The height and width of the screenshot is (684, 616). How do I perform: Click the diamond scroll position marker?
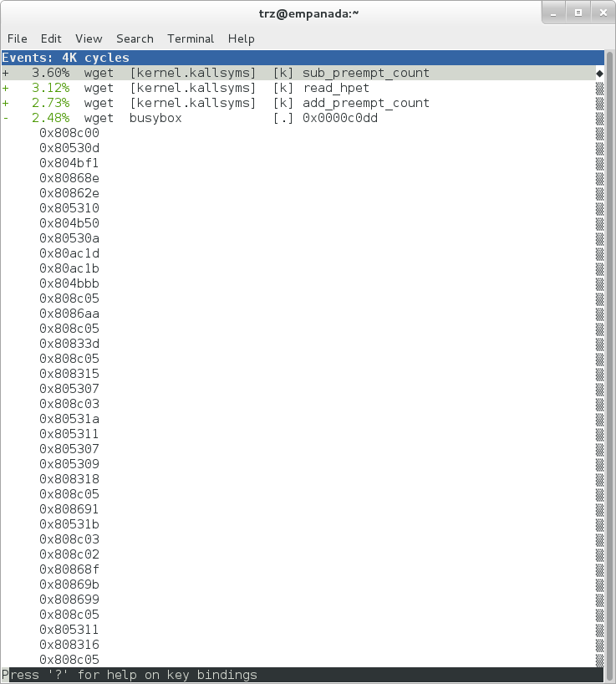(599, 74)
